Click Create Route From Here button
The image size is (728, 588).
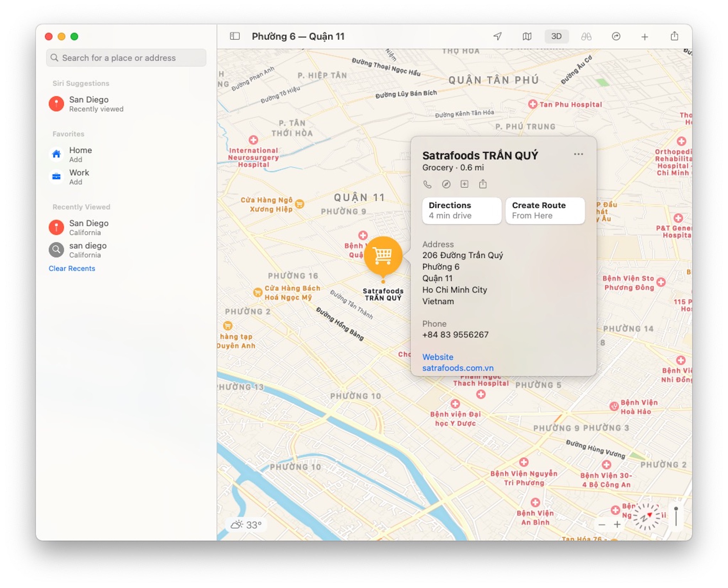[x=545, y=211]
